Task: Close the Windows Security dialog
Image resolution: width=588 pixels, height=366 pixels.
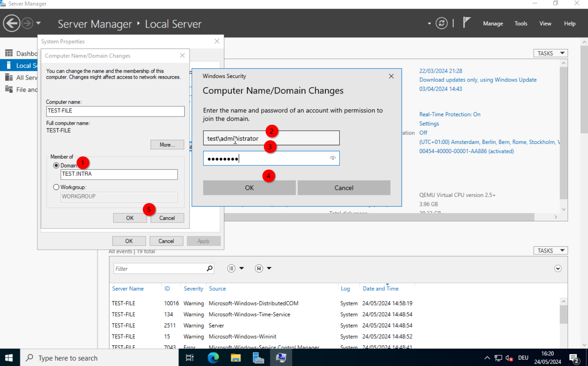Action: (x=391, y=76)
